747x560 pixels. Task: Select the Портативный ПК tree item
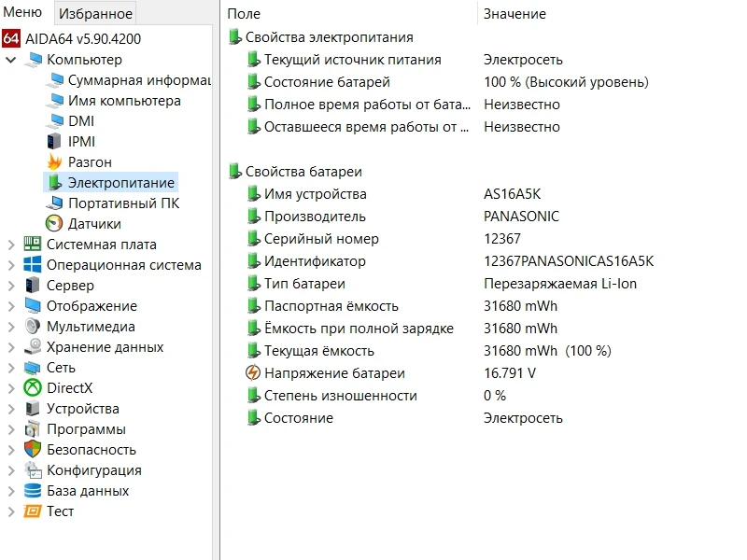[x=124, y=203]
